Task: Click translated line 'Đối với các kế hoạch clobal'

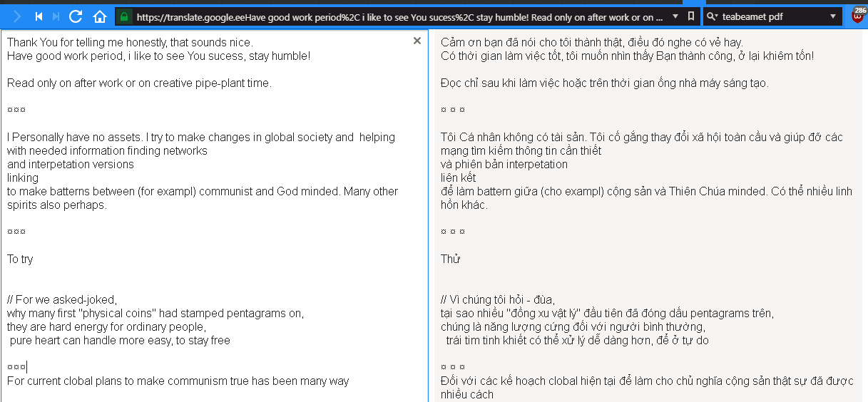Action: coord(647,381)
